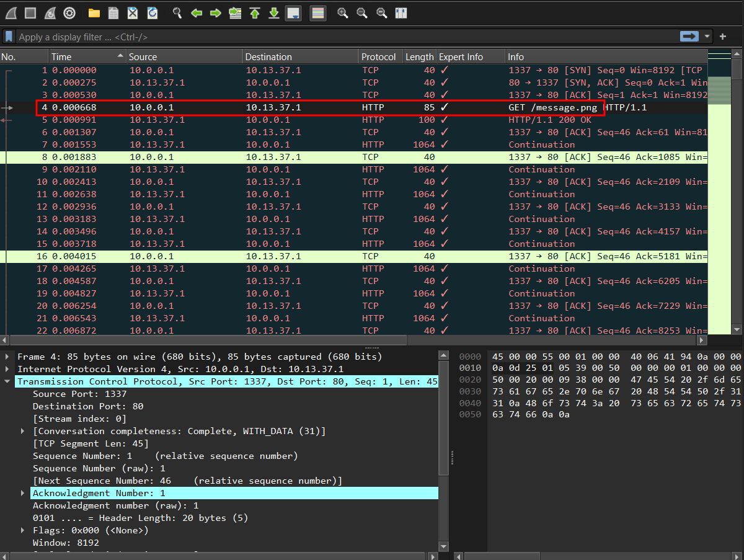Viewport: 744px width, 560px height.
Task: Click the packet list horizontal scrollbar
Action: pos(209,340)
